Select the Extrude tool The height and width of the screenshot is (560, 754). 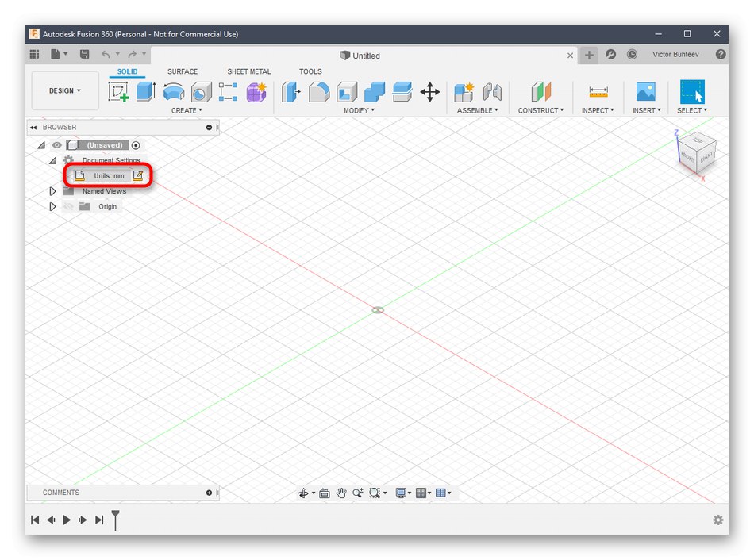[146, 91]
